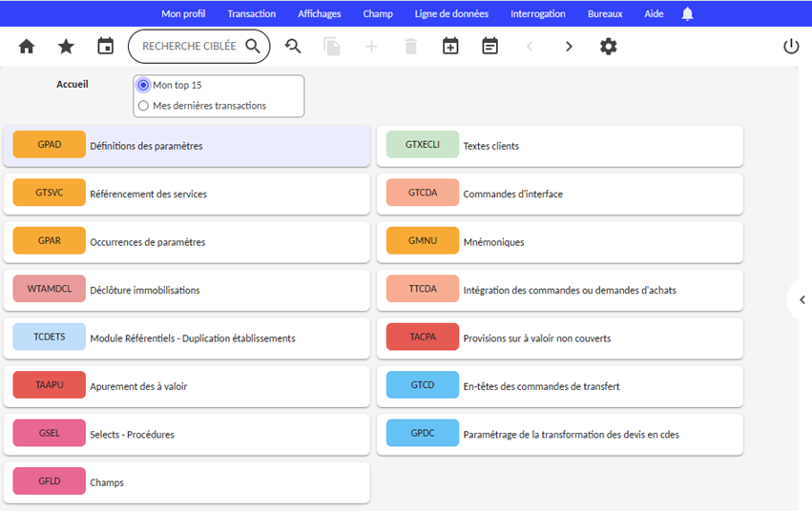Open settings gear icon in toolbar
Viewport: 812px width, 511px height.
tap(608, 46)
